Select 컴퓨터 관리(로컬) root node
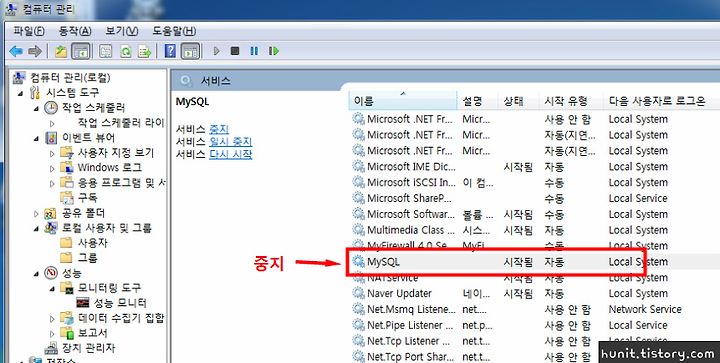The height and width of the screenshot is (363, 720). pos(70,78)
